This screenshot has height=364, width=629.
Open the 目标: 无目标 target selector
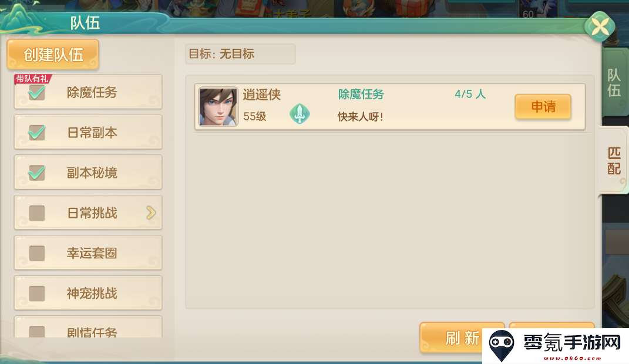[x=240, y=53]
